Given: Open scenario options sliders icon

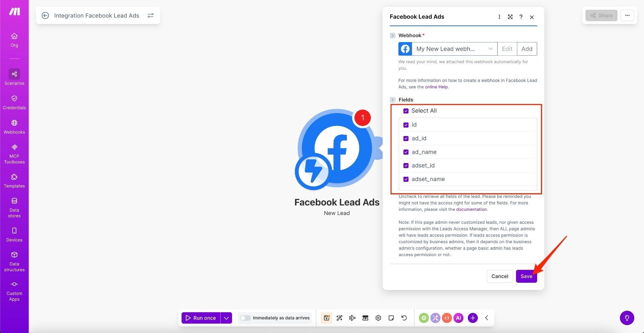Looking at the screenshot, I should 151,15.
